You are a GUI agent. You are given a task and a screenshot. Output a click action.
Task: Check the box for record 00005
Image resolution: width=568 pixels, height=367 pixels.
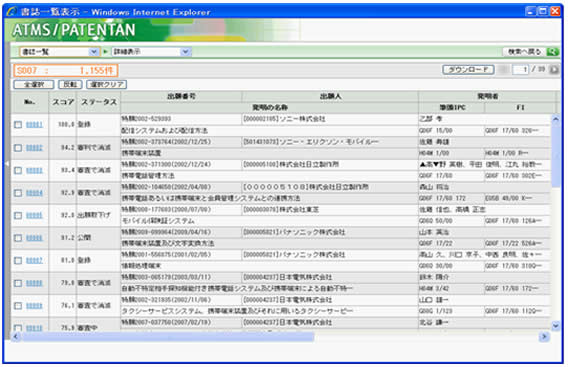18,215
